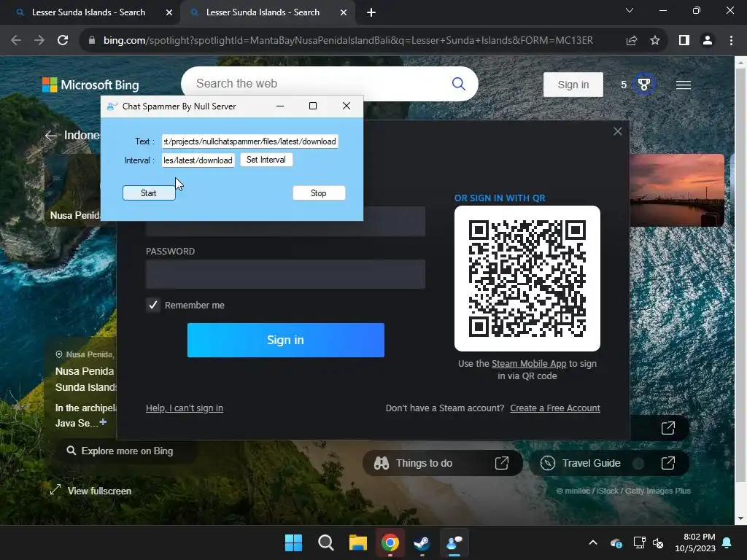747x560 pixels.
Task: Open Help, I can't sign in link
Action: point(185,408)
